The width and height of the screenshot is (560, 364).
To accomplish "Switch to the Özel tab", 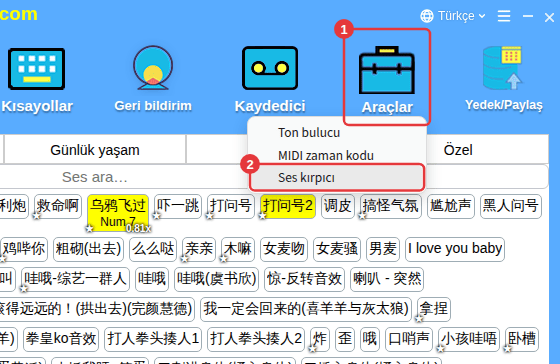I will click(458, 150).
